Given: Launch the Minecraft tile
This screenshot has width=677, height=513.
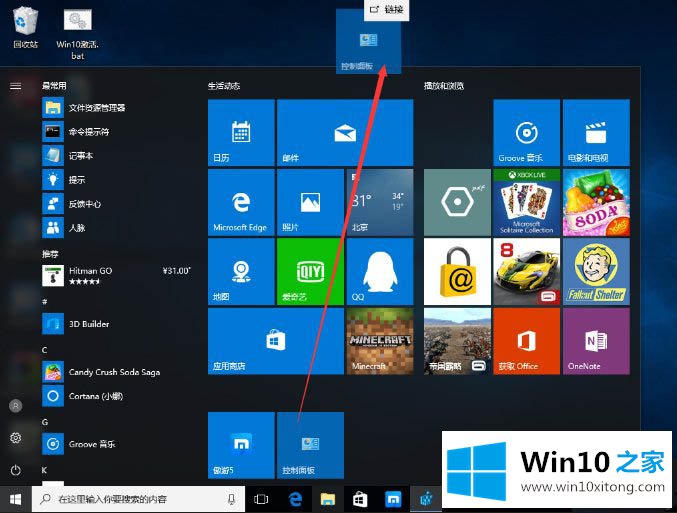Looking at the screenshot, I should pos(380,341).
